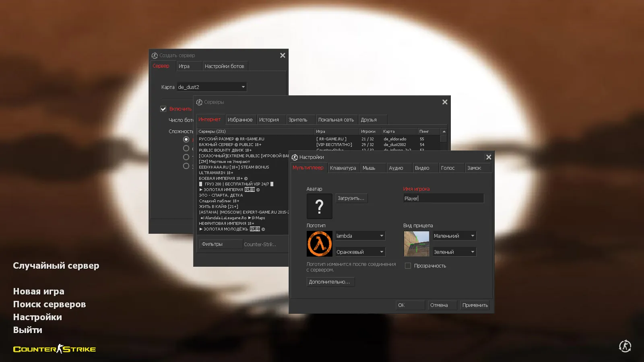Select the first Сложность radio button
The image size is (644, 362).
click(186, 139)
